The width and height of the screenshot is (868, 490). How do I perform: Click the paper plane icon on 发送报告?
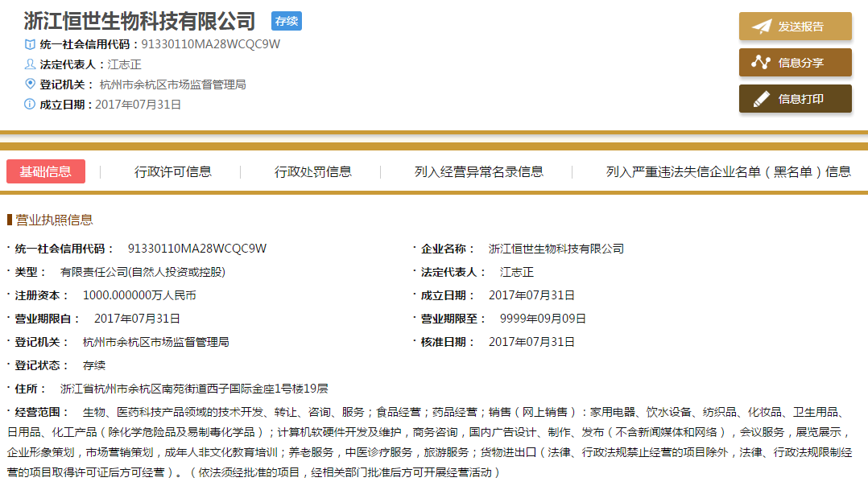[761, 27]
